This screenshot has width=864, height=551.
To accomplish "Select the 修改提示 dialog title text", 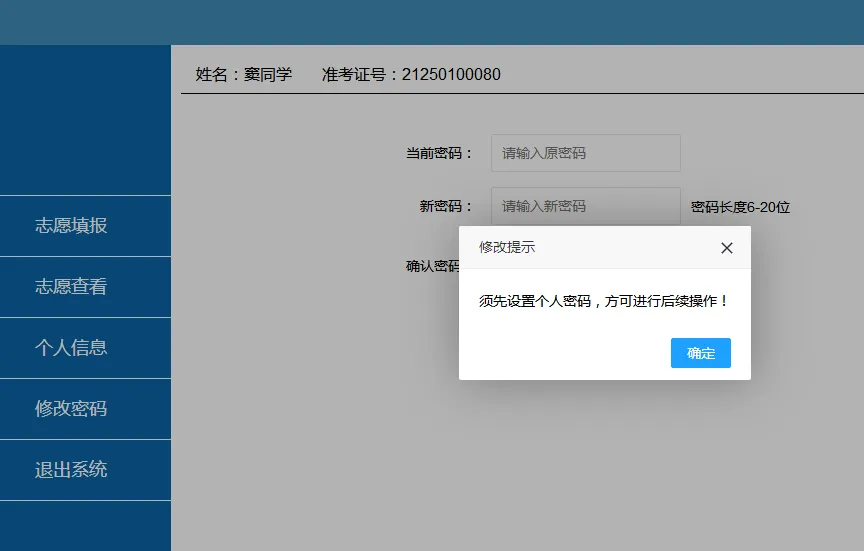I will pyautogui.click(x=507, y=247).
